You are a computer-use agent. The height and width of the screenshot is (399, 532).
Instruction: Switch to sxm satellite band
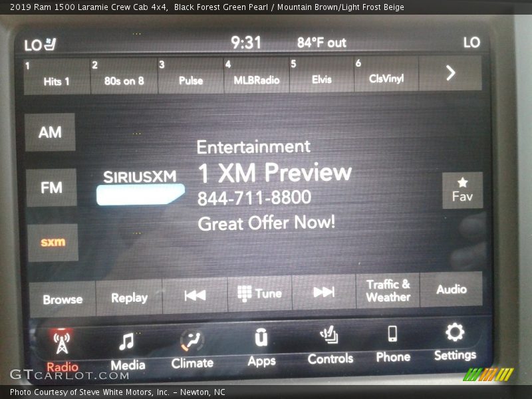point(53,242)
